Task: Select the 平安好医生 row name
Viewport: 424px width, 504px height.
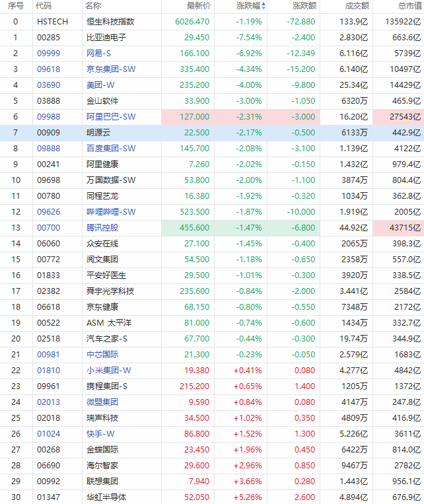Action: (106, 275)
